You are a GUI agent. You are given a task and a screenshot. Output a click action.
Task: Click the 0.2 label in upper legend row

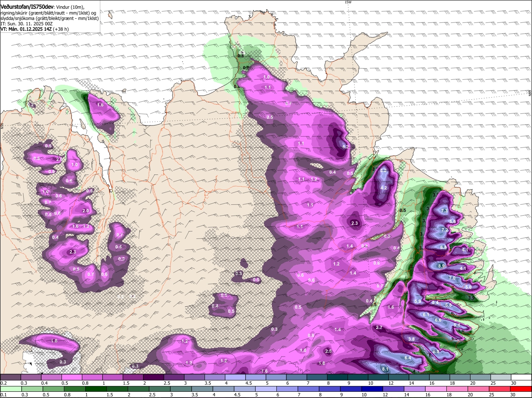(4, 383)
